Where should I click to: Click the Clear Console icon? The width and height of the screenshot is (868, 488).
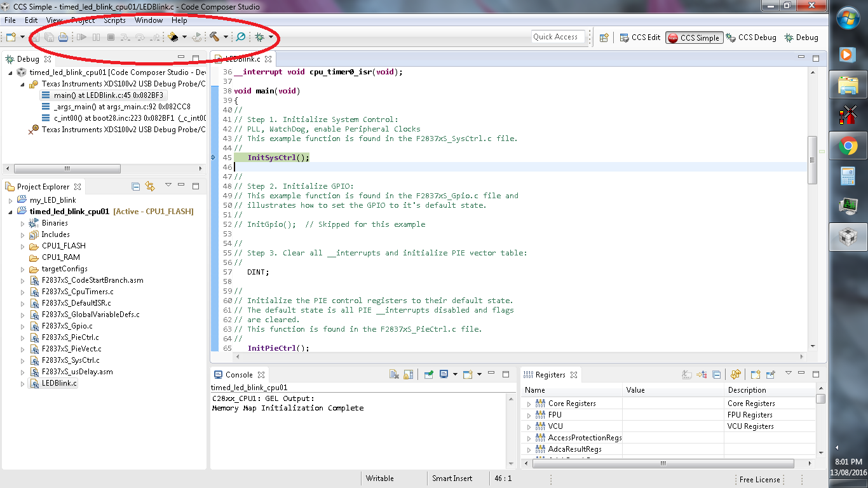click(x=394, y=374)
